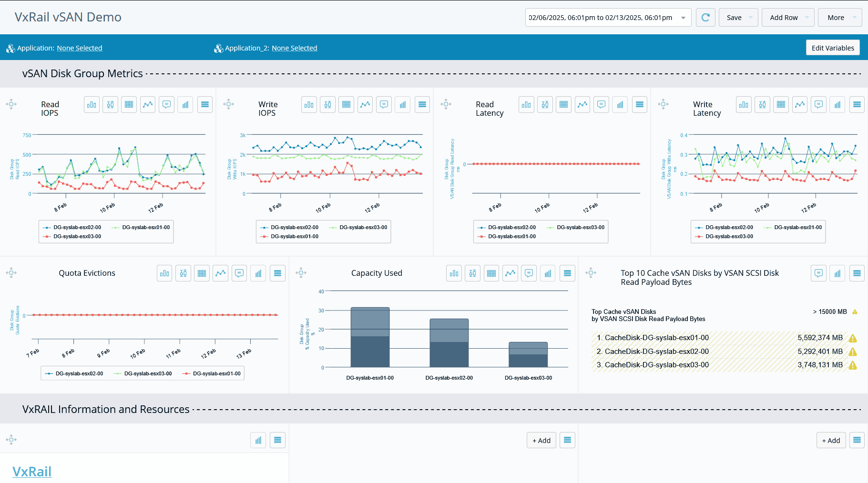Screen dimensions: 868x483
Task: Open comment icon on Top 10 Cache widget
Action: pyautogui.click(x=818, y=273)
